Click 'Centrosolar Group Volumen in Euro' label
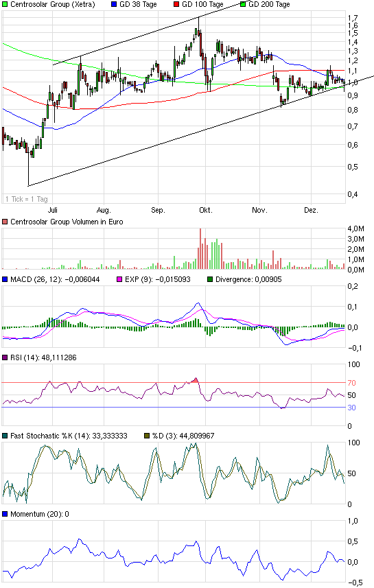The height and width of the screenshot is (588, 374). (x=67, y=222)
